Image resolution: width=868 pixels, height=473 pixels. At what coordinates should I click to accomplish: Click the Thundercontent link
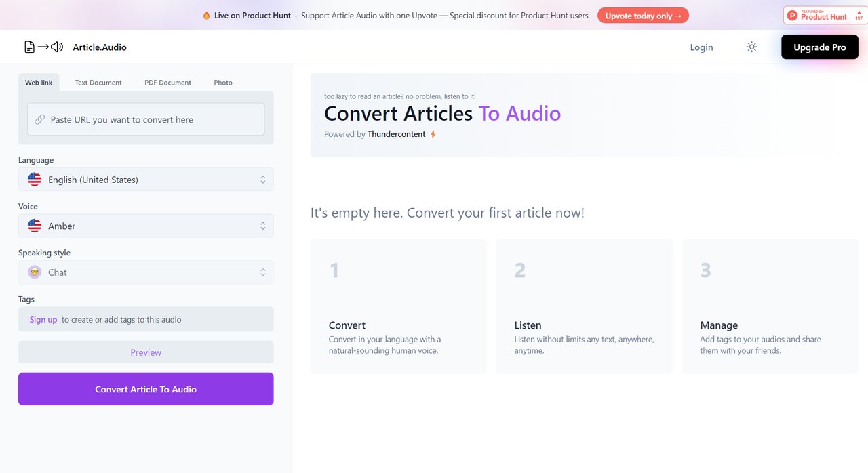[x=397, y=134]
